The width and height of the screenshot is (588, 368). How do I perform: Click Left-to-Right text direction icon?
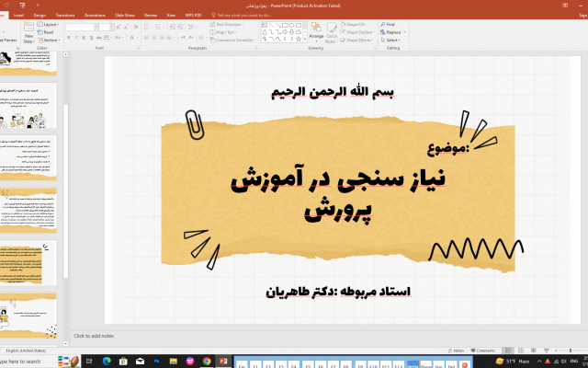coord(183,38)
